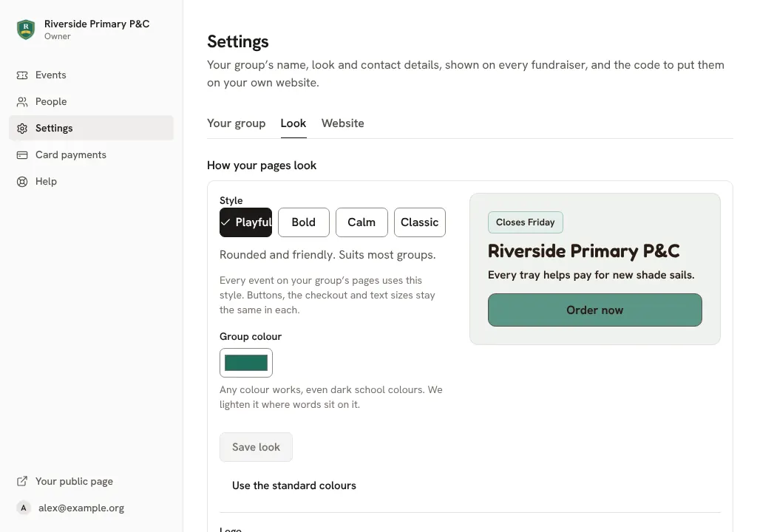Click the Save look button

click(256, 447)
